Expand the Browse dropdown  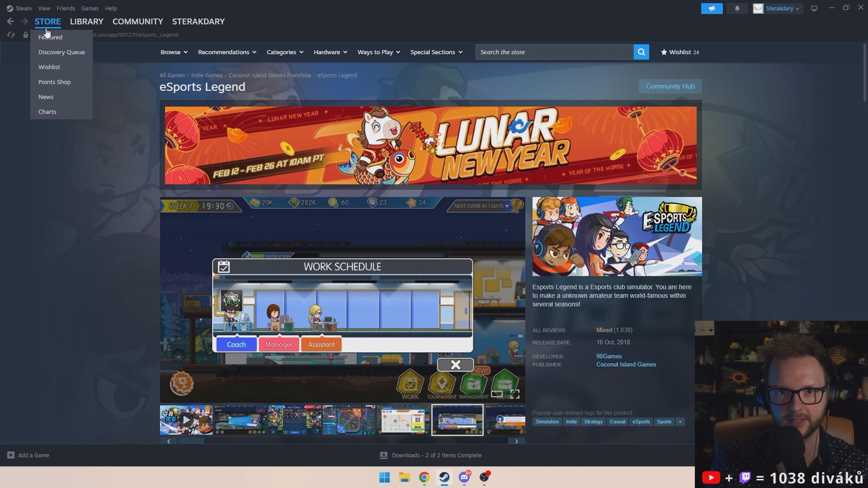(x=174, y=52)
